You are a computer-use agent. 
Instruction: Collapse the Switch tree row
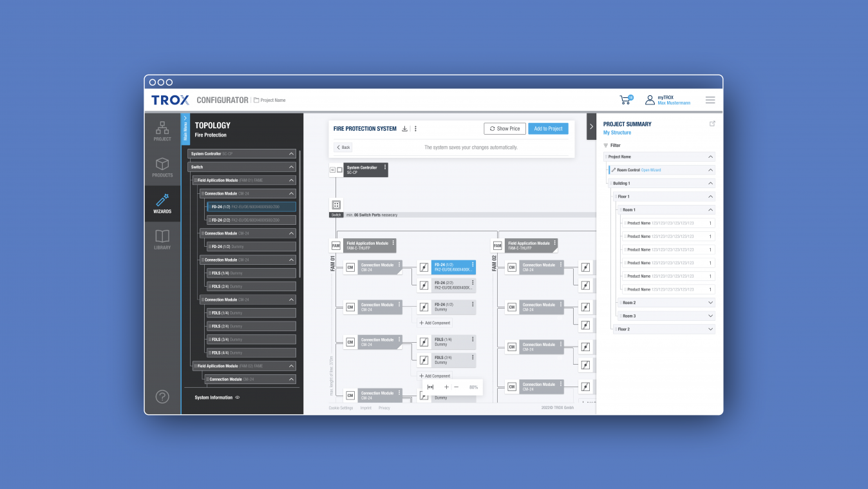coord(292,167)
